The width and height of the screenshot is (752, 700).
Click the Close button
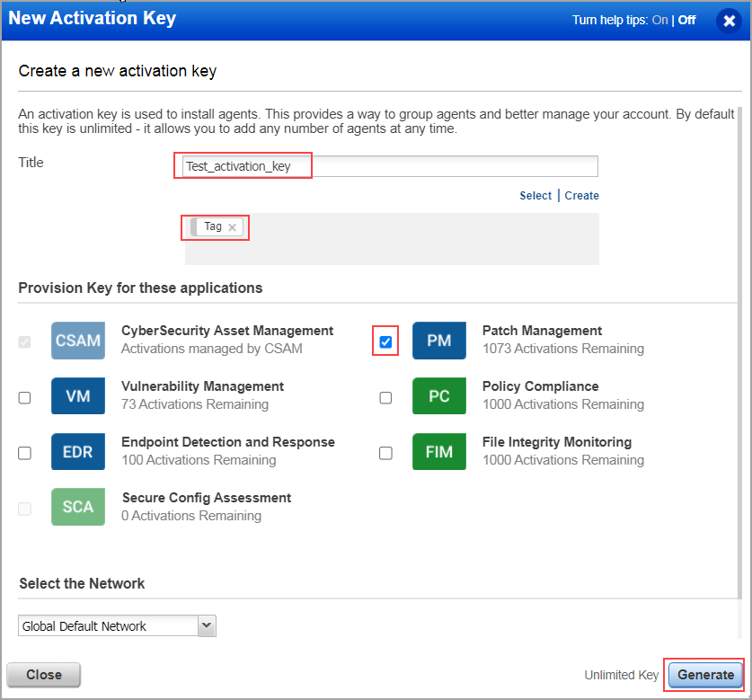click(43, 675)
